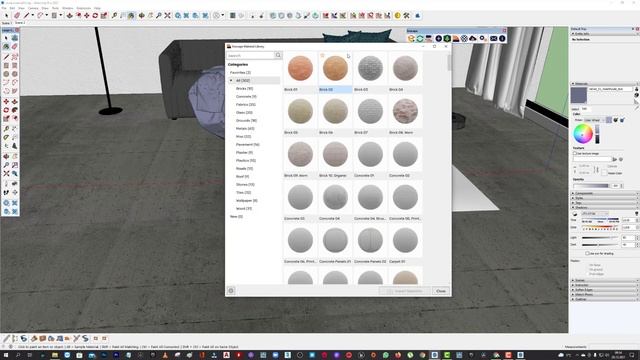640x360 pixels.
Task: Click the Import Selection button
Action: (x=404, y=291)
